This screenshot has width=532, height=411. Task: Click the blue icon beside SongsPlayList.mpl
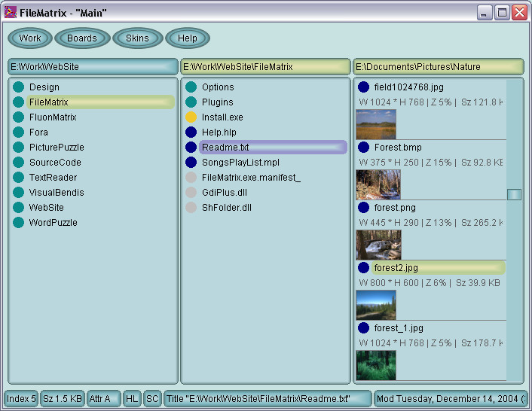tap(191, 163)
